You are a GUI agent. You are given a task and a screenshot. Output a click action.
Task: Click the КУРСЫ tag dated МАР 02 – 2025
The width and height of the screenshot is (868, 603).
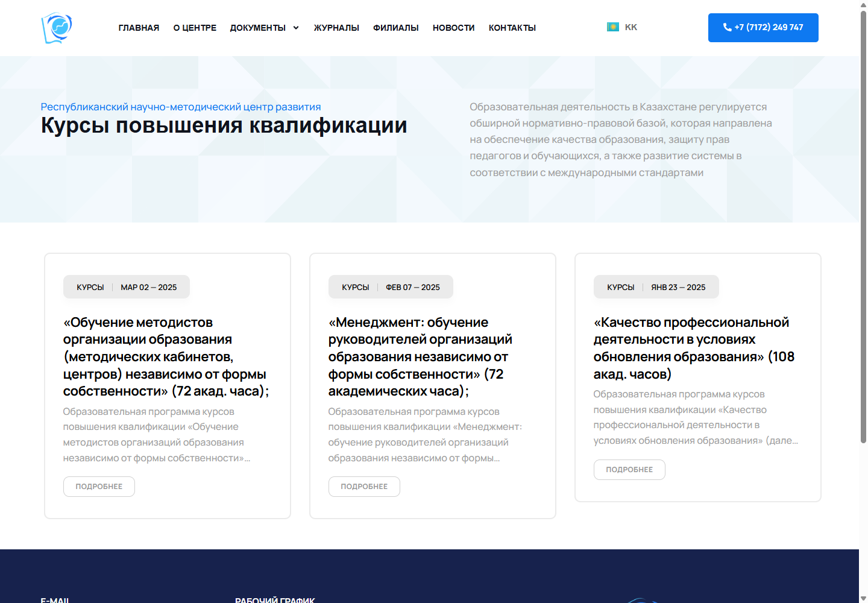pyautogui.click(x=90, y=287)
